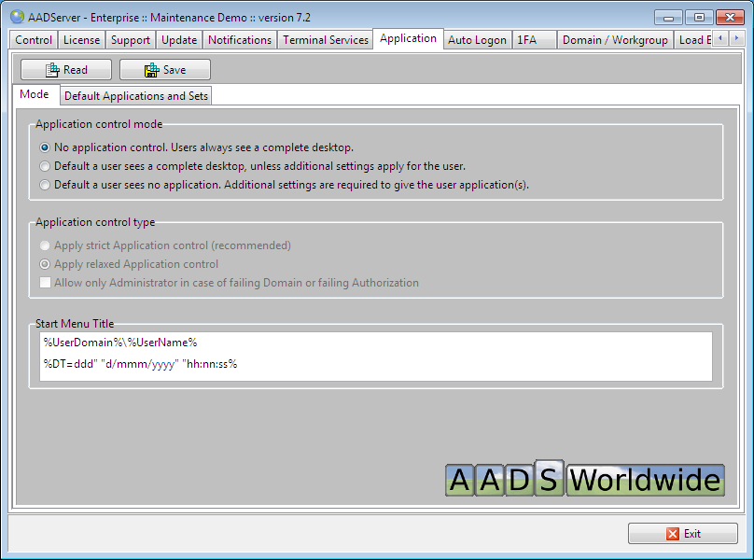The image size is (754, 560).
Task: Go to the License tab
Action: coord(81,40)
